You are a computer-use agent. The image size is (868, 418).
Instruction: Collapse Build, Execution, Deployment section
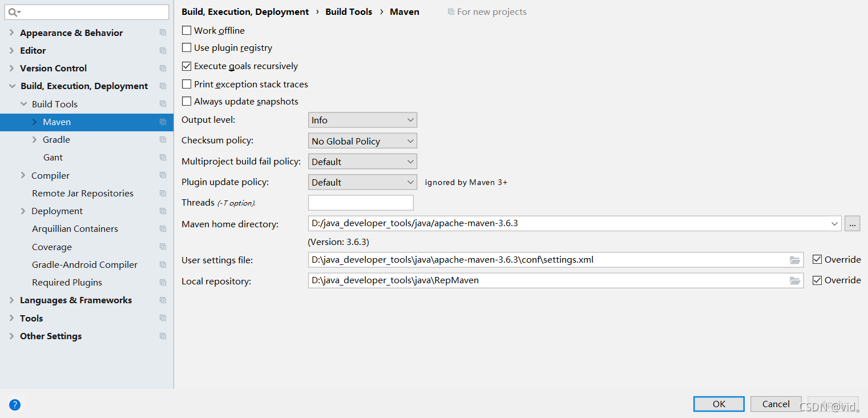tap(11, 86)
